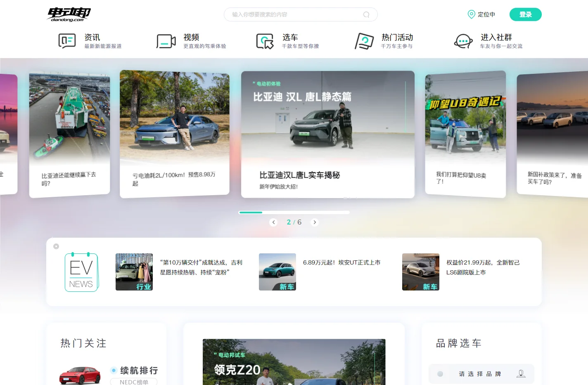Click the small circle icon in news panel
The image size is (588, 385).
tap(56, 246)
